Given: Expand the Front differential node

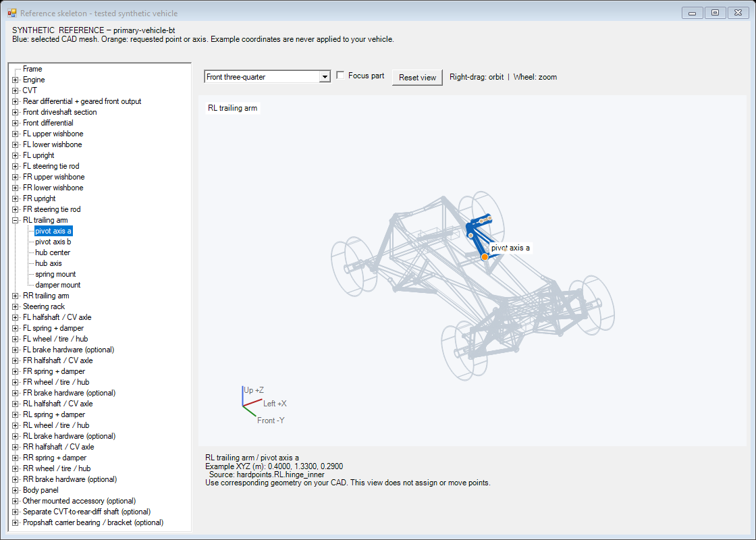Looking at the screenshot, I should [16, 123].
